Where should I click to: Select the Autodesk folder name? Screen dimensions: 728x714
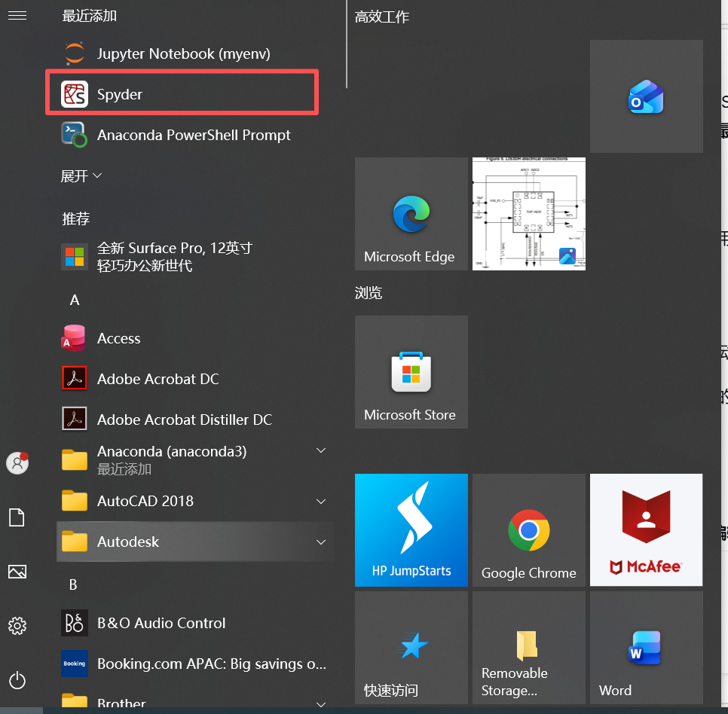click(x=128, y=542)
